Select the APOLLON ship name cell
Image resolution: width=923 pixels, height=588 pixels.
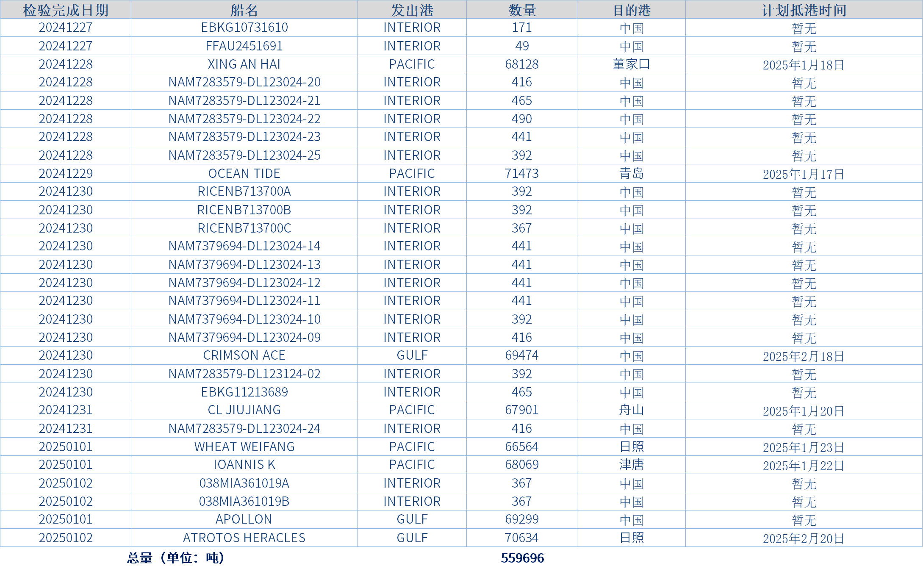click(244, 519)
